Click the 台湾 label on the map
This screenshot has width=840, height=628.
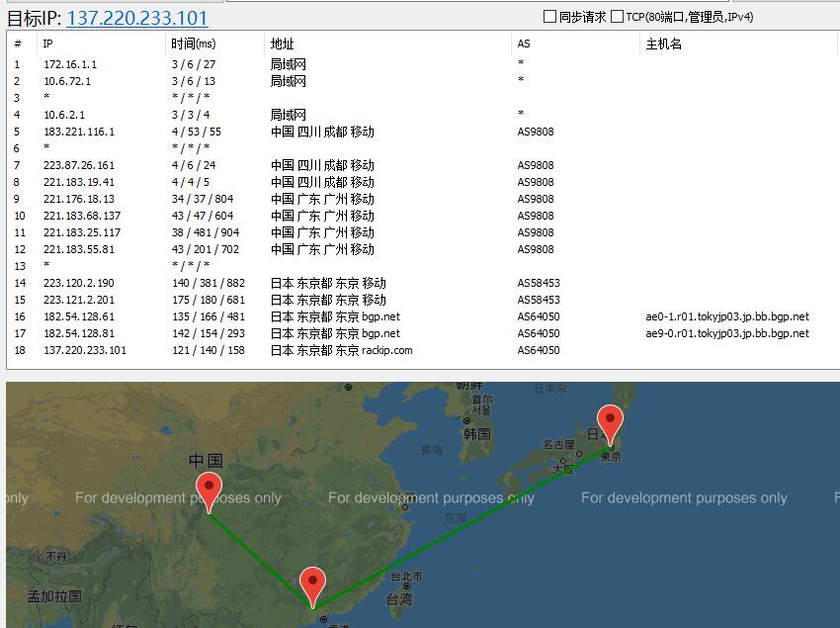399,599
